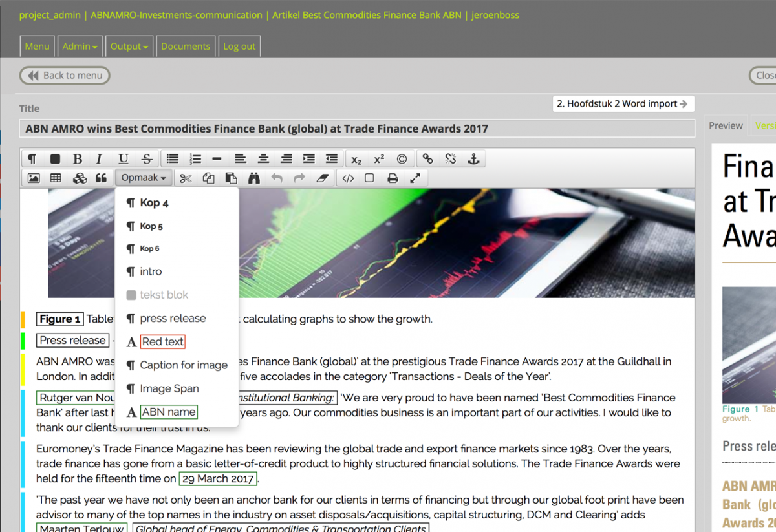Click the chart image in the editor

371,243
